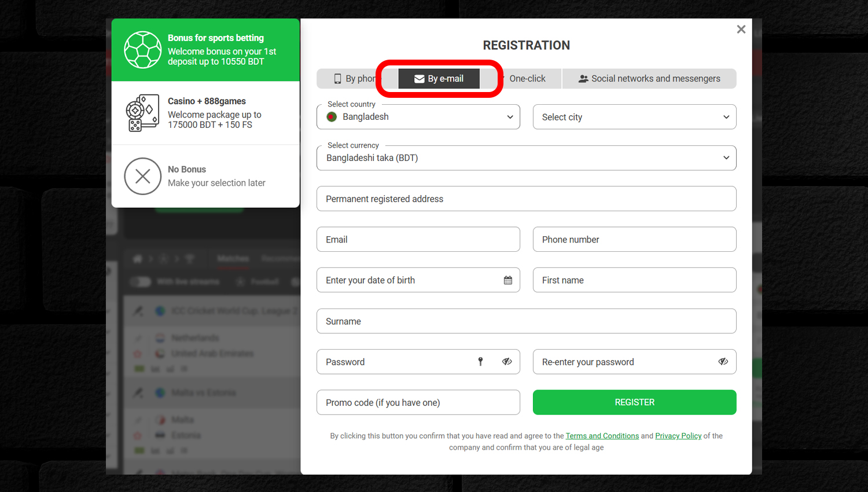Open the Privacy Policy link
Viewport: 868px width, 492px height.
(x=678, y=436)
